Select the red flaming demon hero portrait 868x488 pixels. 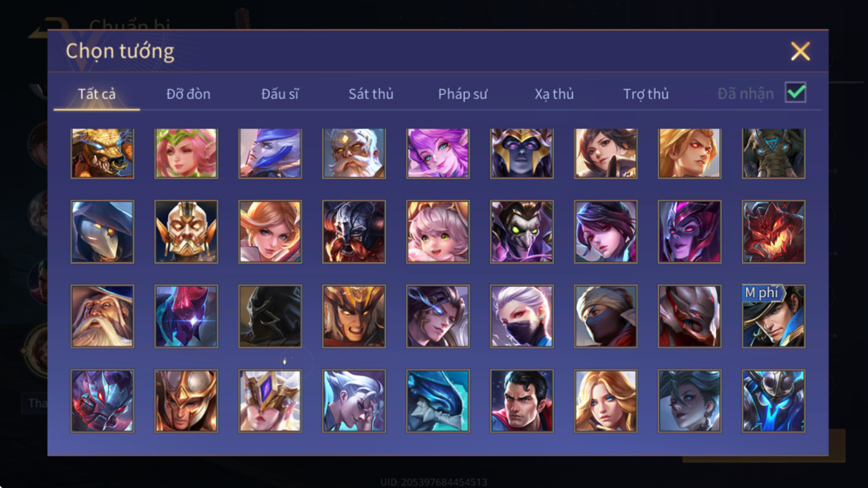click(x=773, y=232)
